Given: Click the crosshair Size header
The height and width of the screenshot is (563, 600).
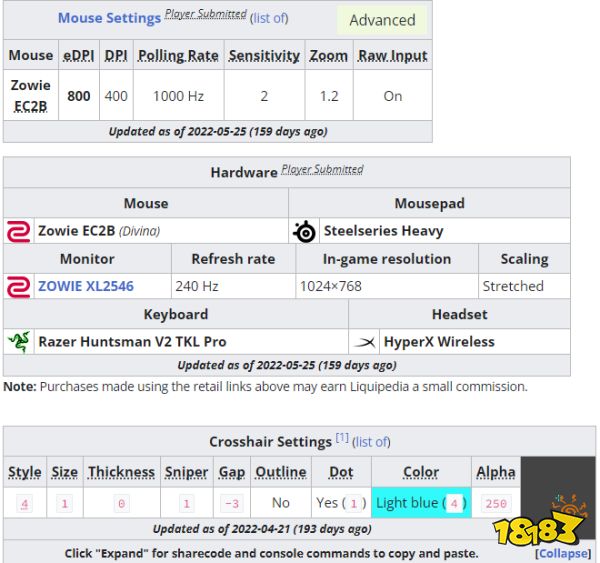Looking at the screenshot, I should point(64,472).
